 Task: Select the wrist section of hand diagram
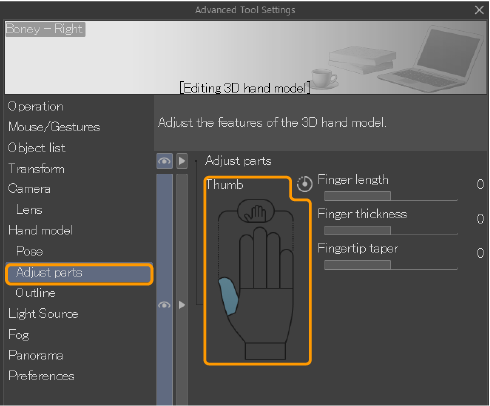265,351
